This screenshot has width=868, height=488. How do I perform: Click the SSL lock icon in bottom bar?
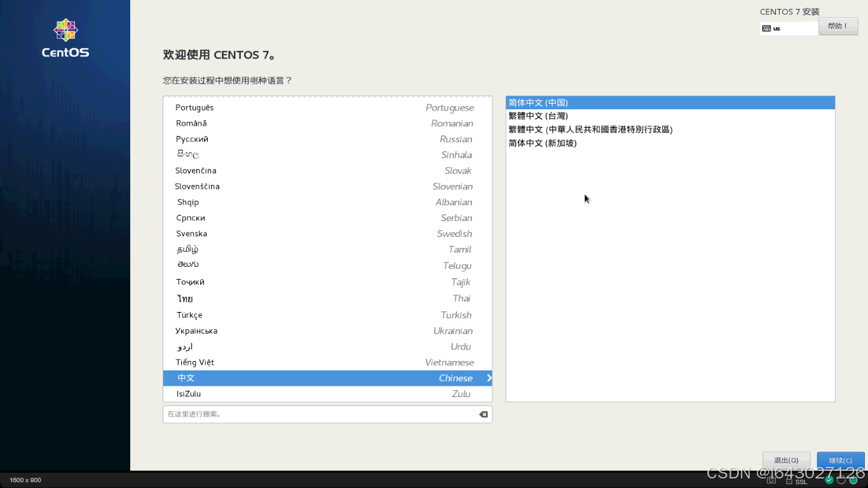[x=790, y=480]
